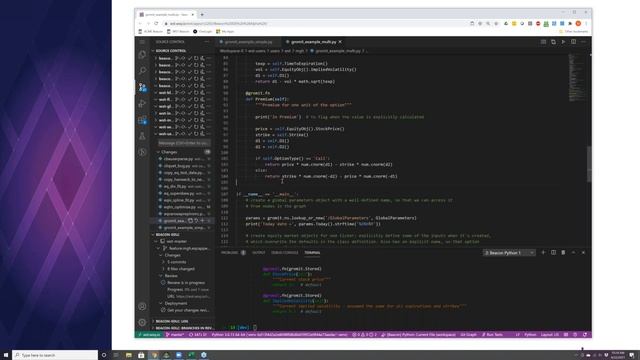Open the VS Code hamburger menu
Viewport: 640px width, 360px height.
[x=142, y=42]
